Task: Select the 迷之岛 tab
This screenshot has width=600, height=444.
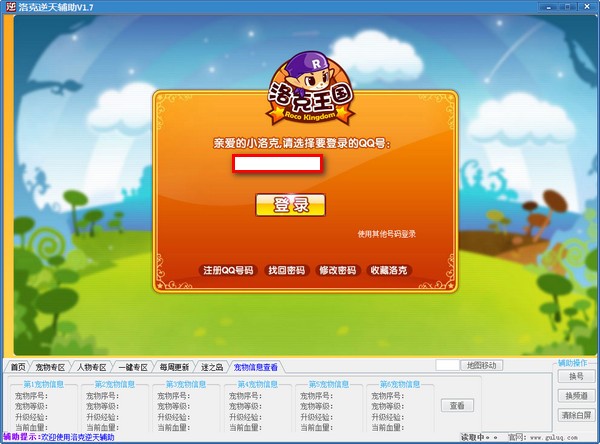Action: coord(212,367)
